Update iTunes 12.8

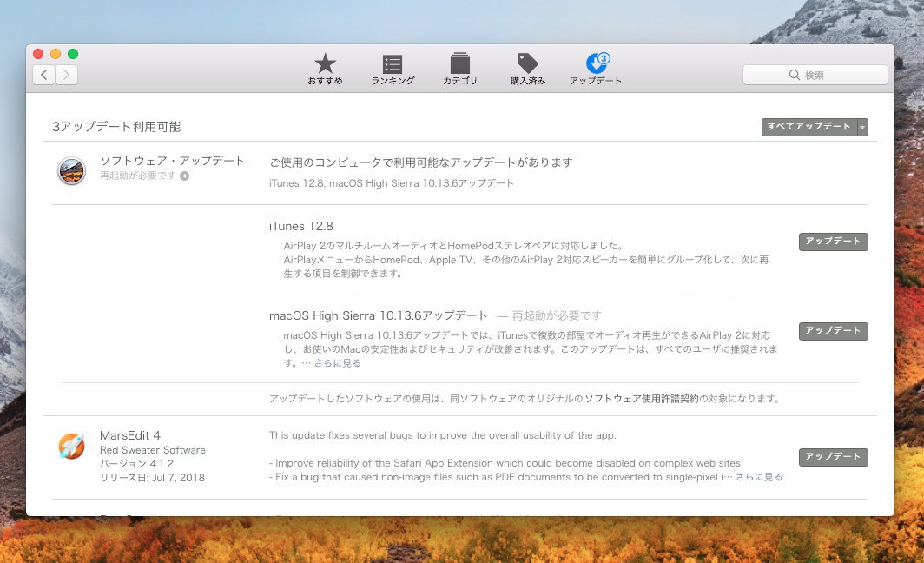point(834,242)
